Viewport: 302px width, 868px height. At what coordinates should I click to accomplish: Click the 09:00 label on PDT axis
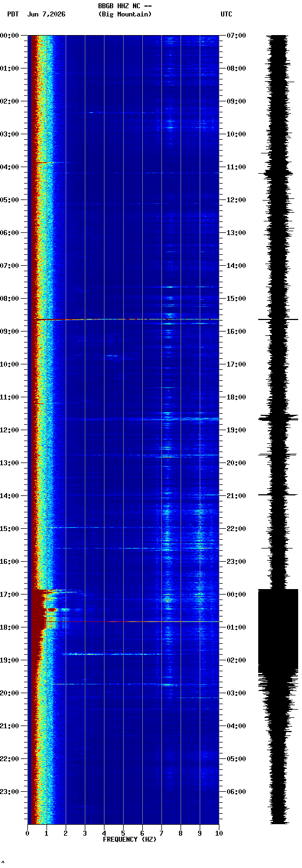[9, 332]
